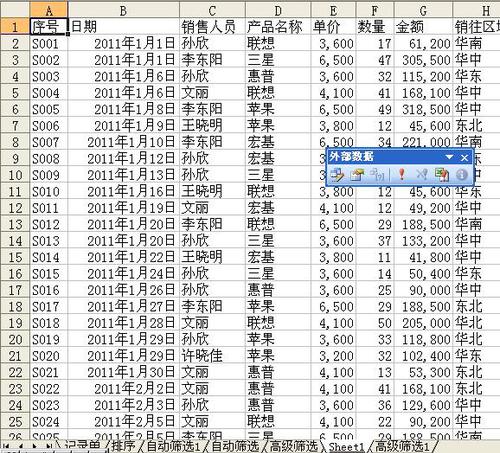
Task: Click amount cell 61,200
Action: [x=423, y=43]
